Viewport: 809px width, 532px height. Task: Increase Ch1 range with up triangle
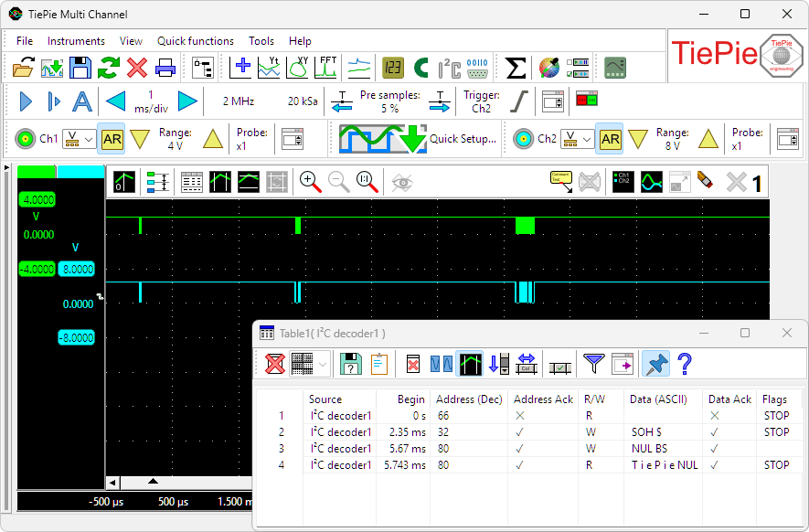(x=213, y=139)
